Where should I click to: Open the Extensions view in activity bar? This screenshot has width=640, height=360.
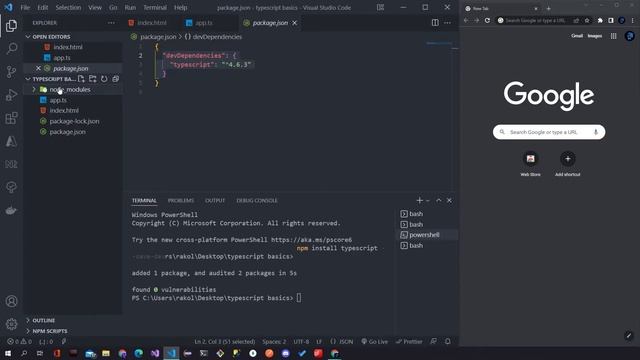tap(11, 118)
